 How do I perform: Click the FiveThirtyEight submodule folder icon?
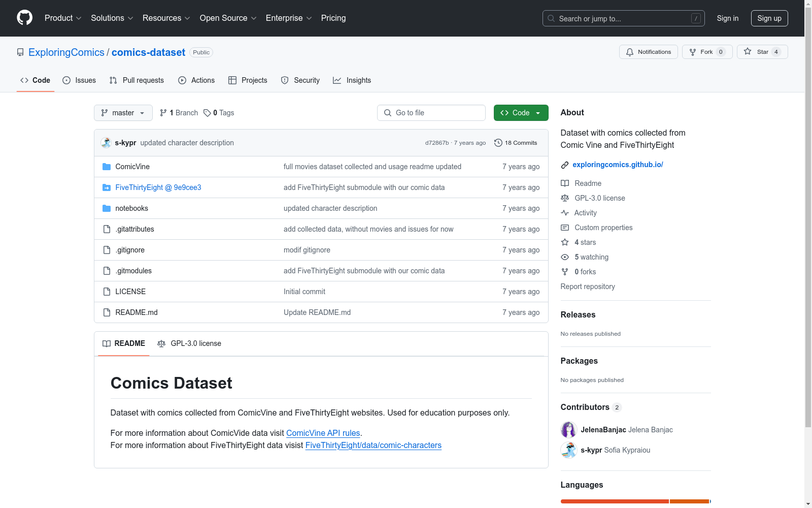(107, 187)
